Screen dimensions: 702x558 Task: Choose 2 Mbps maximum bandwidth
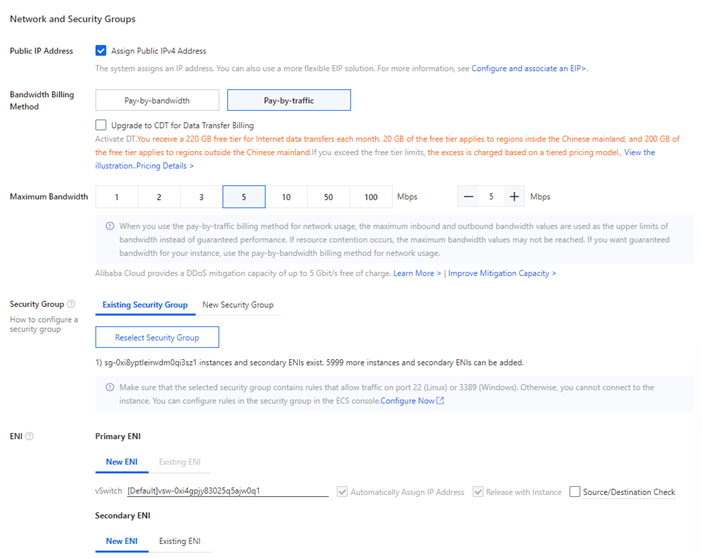point(159,197)
